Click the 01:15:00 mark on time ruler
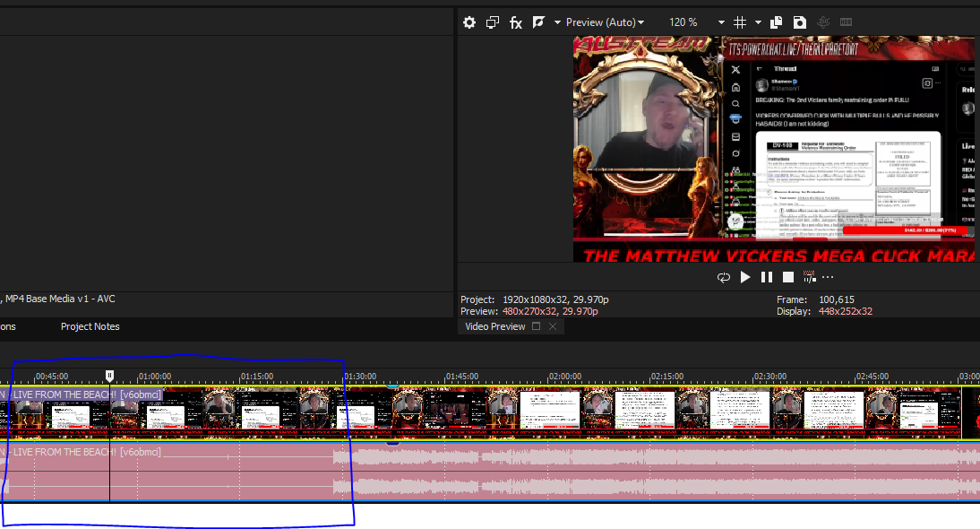The image size is (980, 529). coord(257,377)
